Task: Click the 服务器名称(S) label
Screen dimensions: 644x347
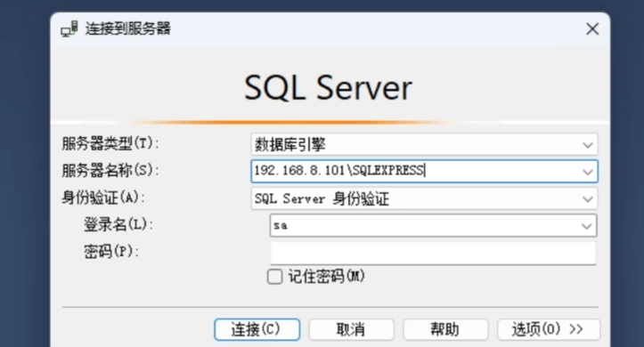Action: (110, 170)
